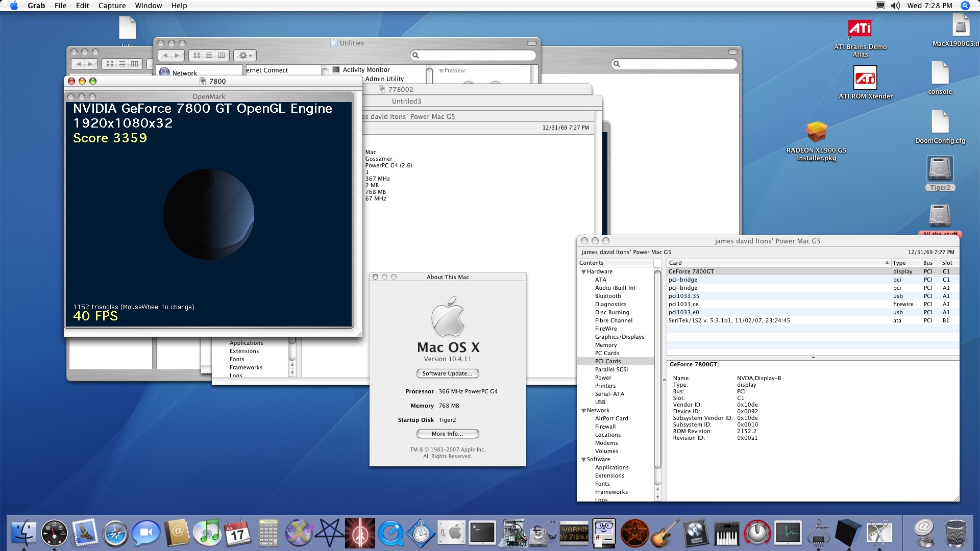Click the Utilities window search field
Image resolution: width=980 pixels, height=551 pixels.
pos(475,55)
